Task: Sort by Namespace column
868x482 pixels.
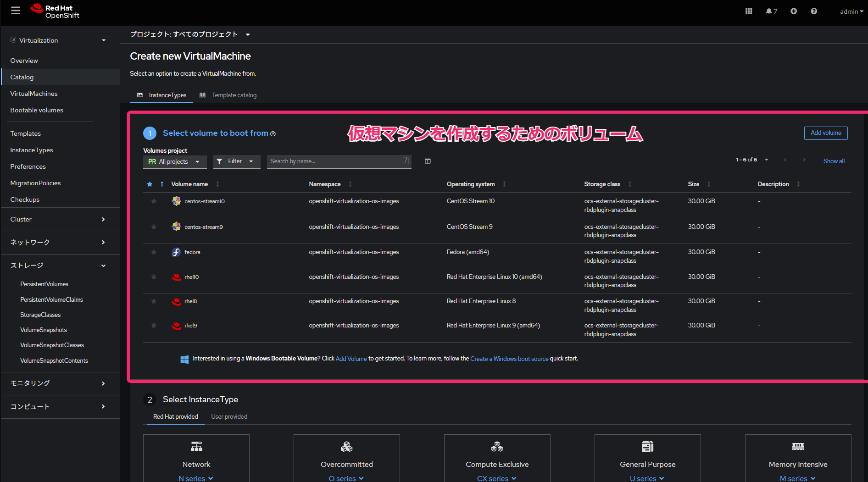Action: (330, 184)
